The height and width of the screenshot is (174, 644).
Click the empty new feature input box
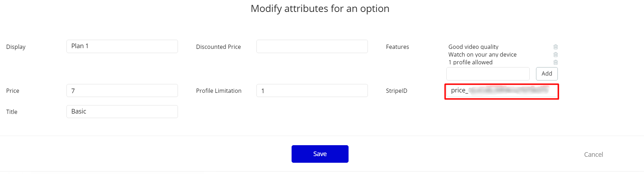[x=488, y=74]
